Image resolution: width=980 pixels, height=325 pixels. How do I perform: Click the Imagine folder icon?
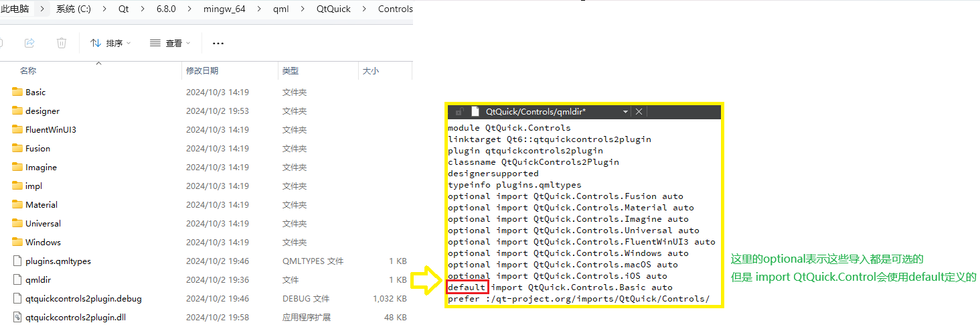[x=17, y=167]
